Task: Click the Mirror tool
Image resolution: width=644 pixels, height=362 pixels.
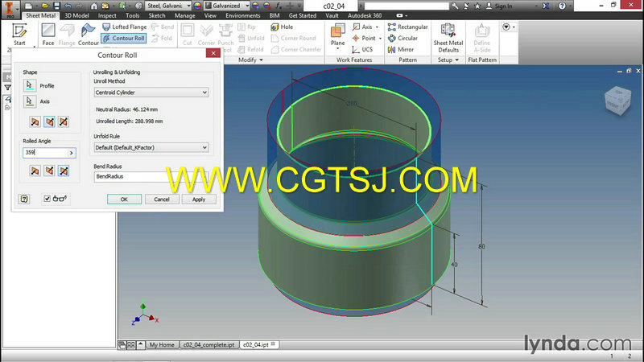Action: point(400,49)
